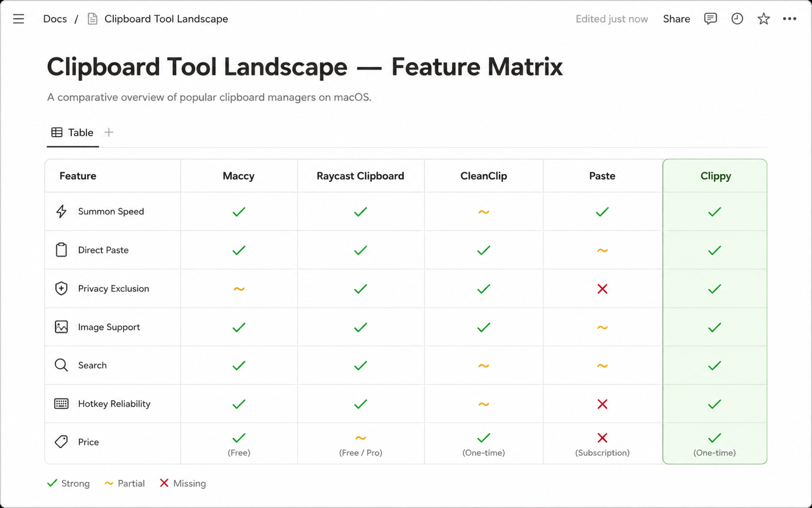Click the magnifier icon in Search row

[x=61, y=365]
